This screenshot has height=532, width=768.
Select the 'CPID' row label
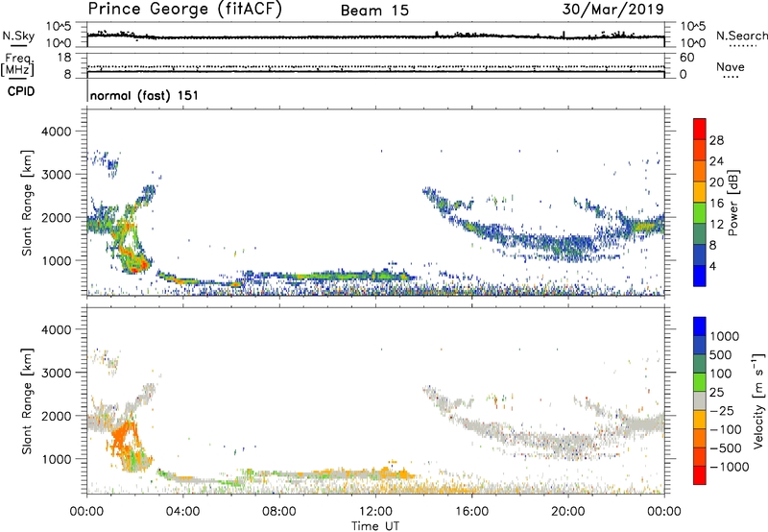[21, 91]
